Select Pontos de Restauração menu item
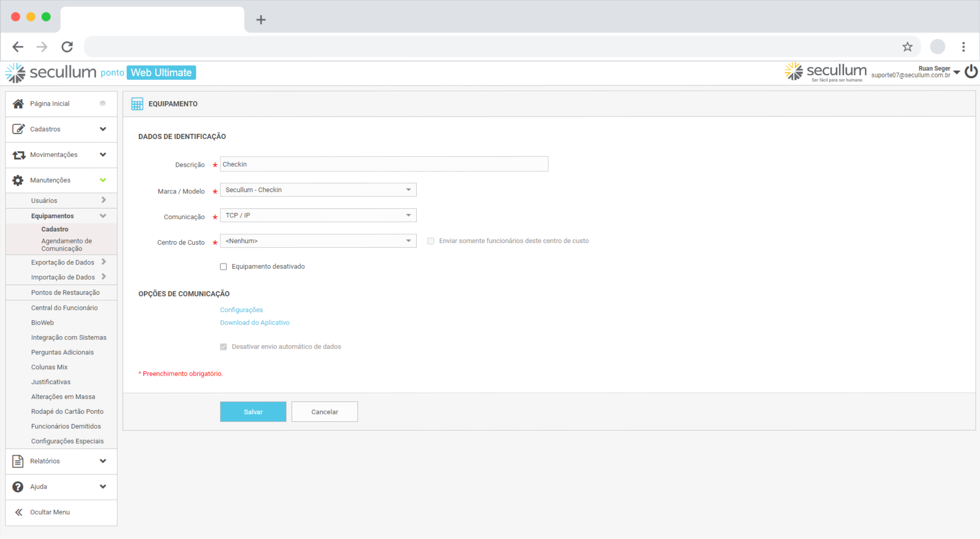 [65, 293]
